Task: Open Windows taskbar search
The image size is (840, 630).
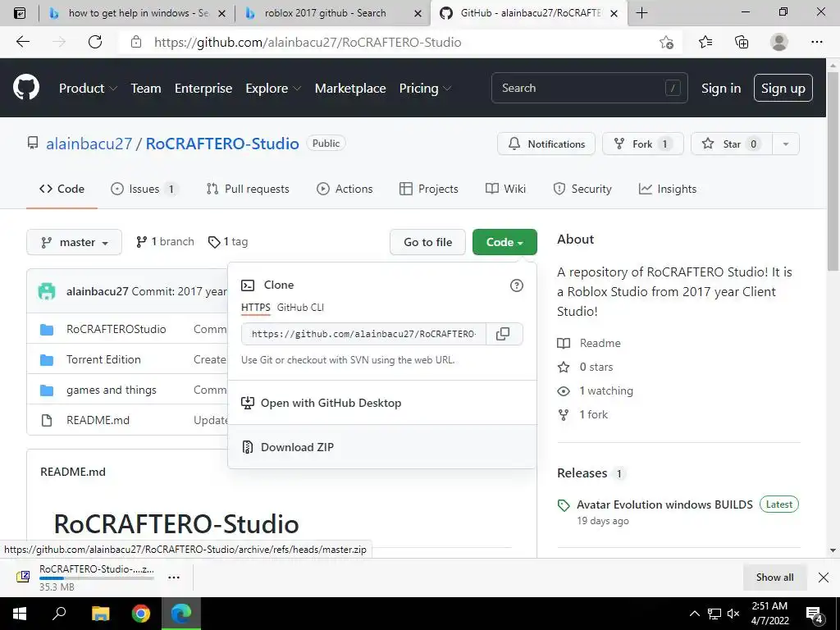Action: (59, 614)
